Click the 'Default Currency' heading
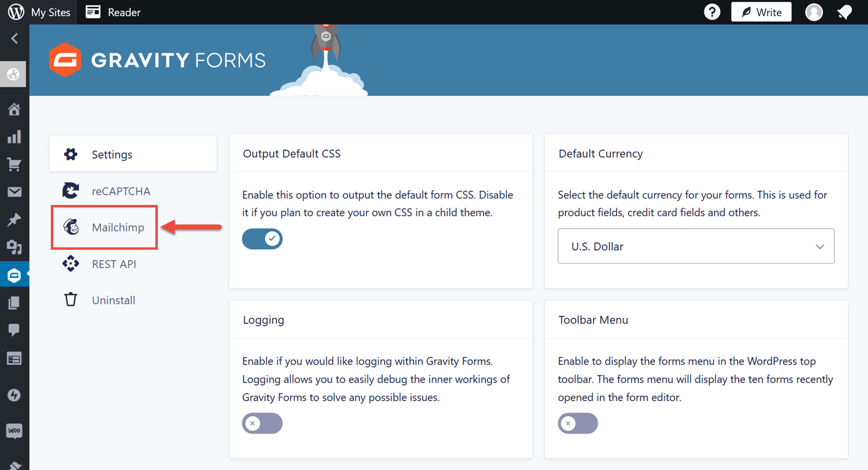The image size is (868, 470). (x=600, y=154)
